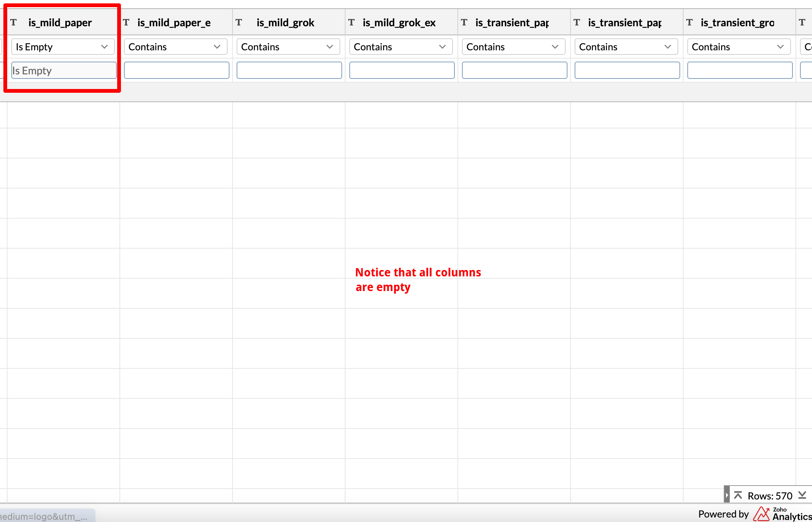Image resolution: width=812 pixels, height=522 pixels.
Task: Click the scroll-to-top arrow beside Rows: 570
Action: (x=738, y=495)
